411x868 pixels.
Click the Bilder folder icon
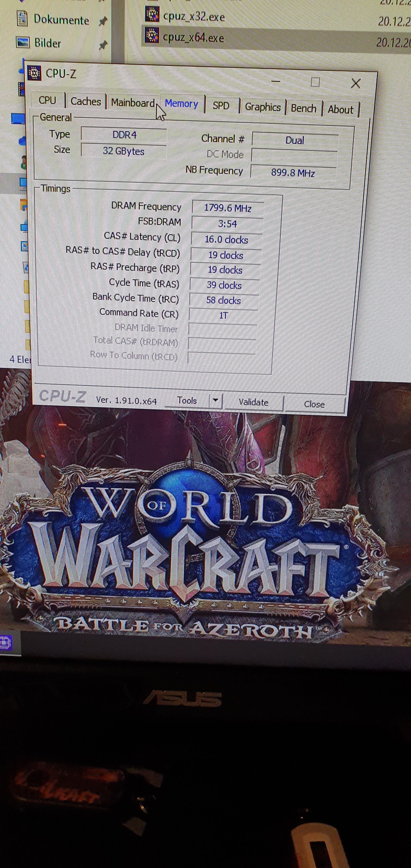(23, 42)
